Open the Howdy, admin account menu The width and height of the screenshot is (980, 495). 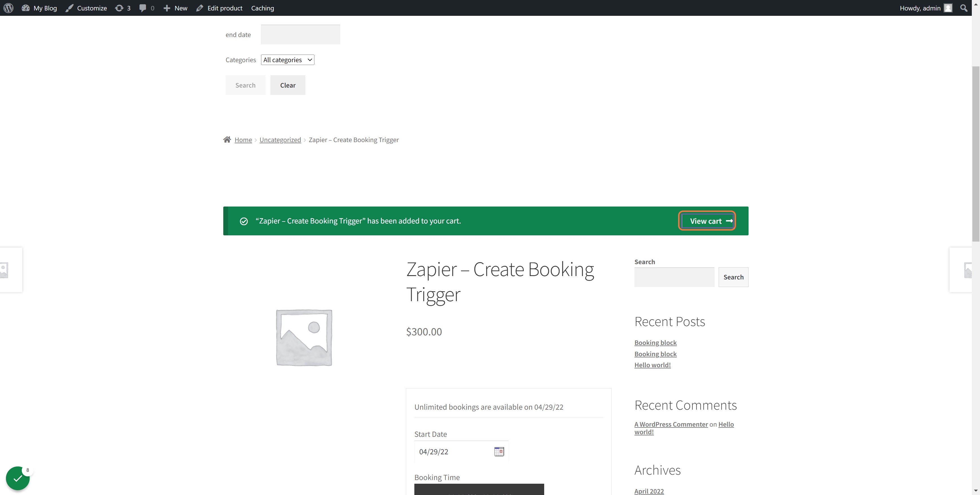[x=926, y=8]
